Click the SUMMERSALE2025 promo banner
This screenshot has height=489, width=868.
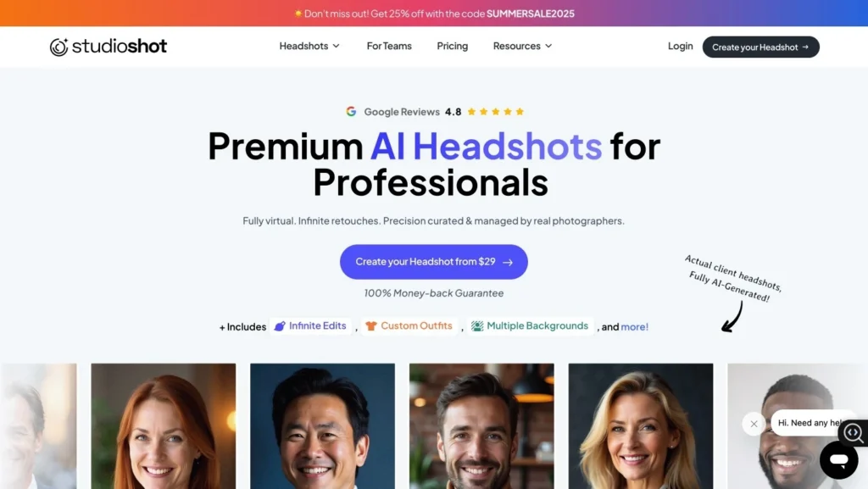click(x=434, y=14)
